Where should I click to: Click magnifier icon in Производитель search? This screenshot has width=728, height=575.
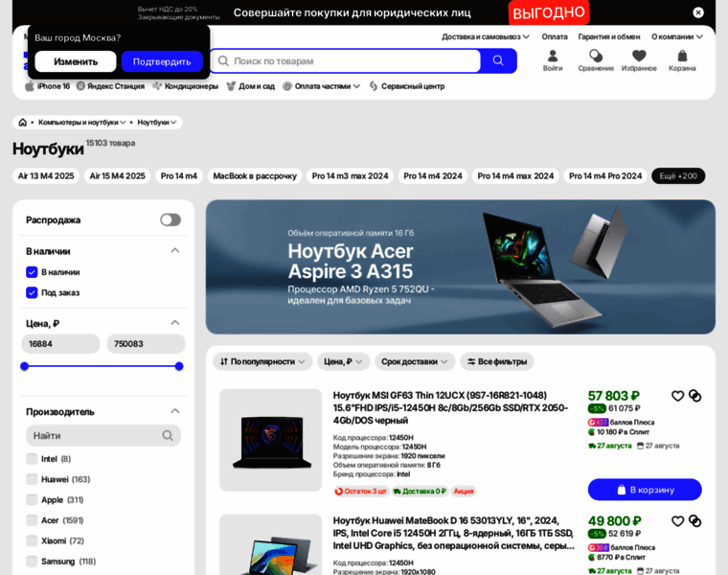point(168,436)
